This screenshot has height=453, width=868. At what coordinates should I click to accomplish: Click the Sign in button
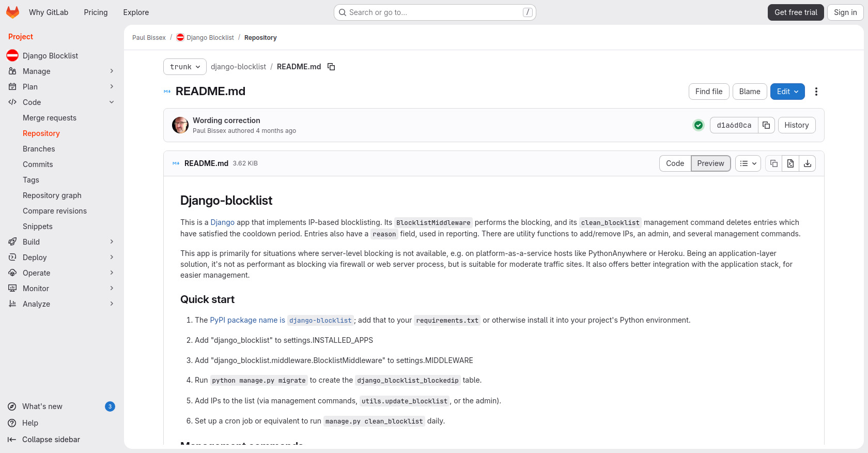(x=845, y=12)
